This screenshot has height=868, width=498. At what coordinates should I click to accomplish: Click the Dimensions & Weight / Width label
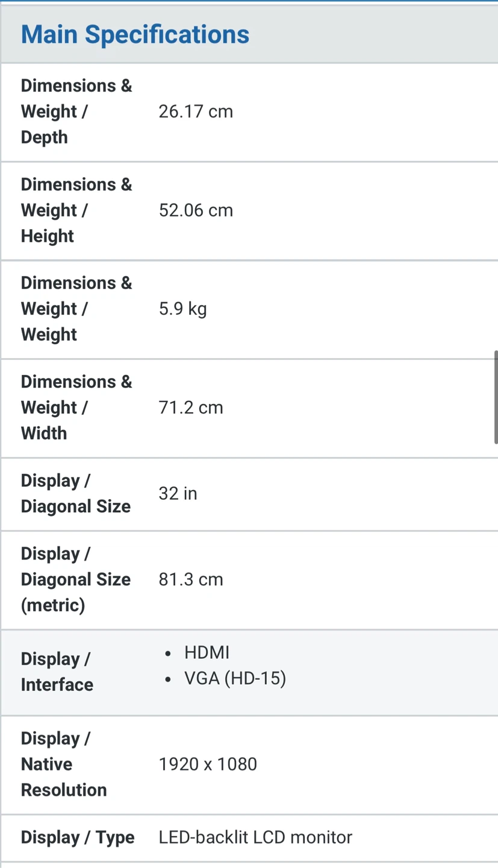[76, 407]
